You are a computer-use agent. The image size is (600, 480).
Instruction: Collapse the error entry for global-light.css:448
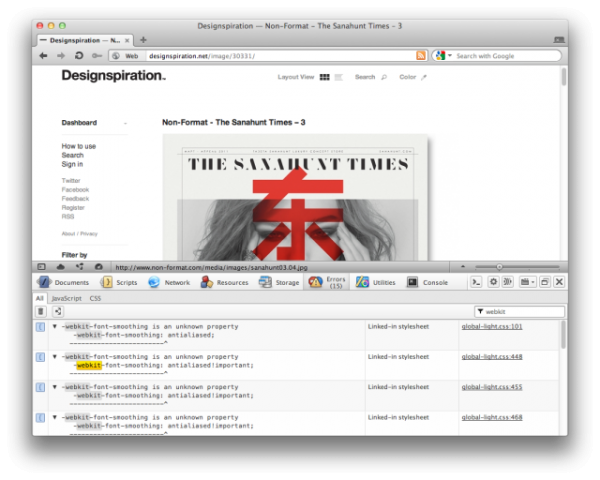click(55, 357)
